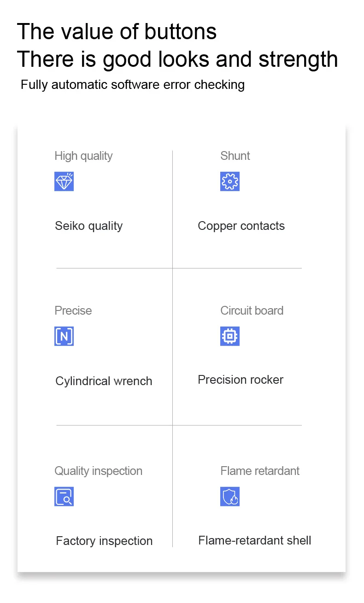Select the Cylindrical wrench text

pos(104,381)
